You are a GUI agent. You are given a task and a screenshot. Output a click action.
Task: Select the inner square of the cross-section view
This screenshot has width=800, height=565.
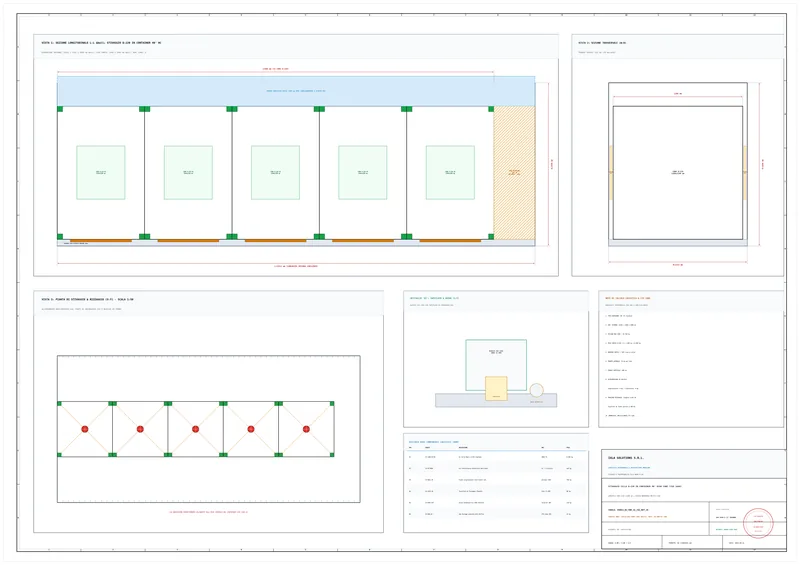click(x=678, y=173)
